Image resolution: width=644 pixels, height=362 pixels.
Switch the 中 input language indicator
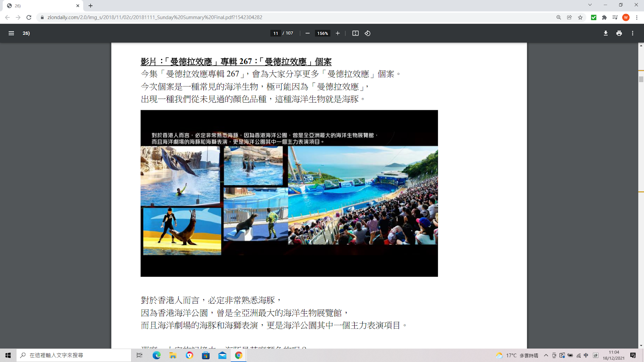[586, 356]
